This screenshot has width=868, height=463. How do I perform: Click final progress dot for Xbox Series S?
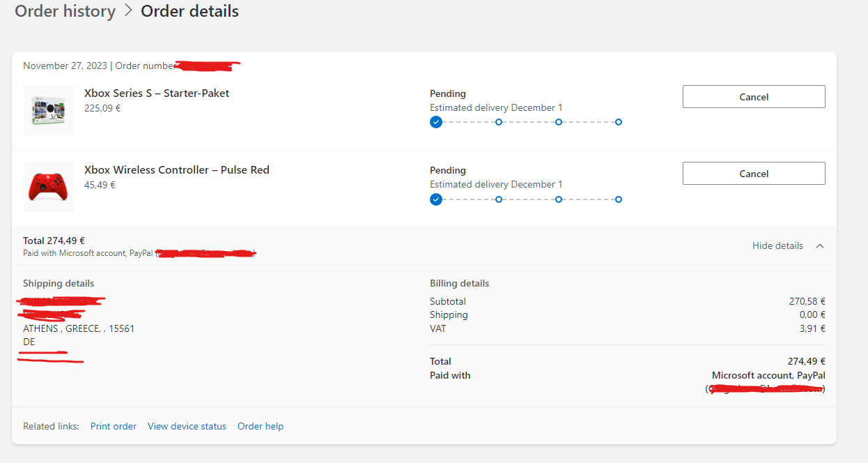point(619,122)
